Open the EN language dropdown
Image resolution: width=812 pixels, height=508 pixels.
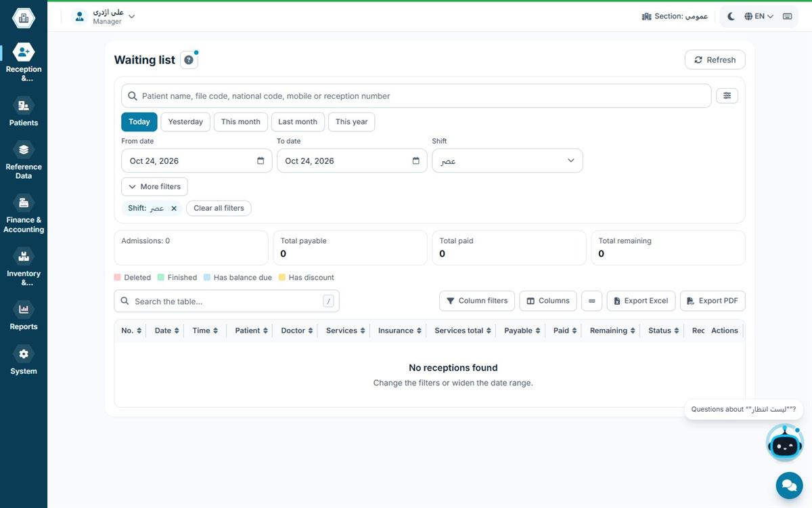click(x=759, y=16)
